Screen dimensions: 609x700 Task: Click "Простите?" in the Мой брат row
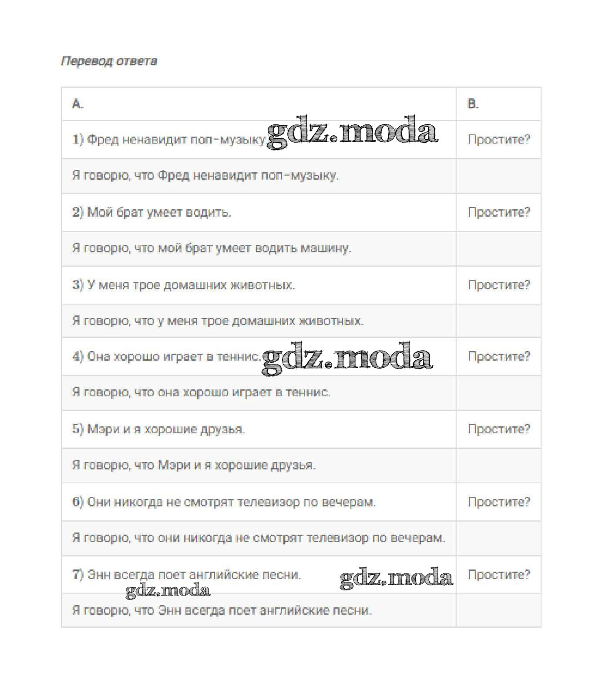499,212
